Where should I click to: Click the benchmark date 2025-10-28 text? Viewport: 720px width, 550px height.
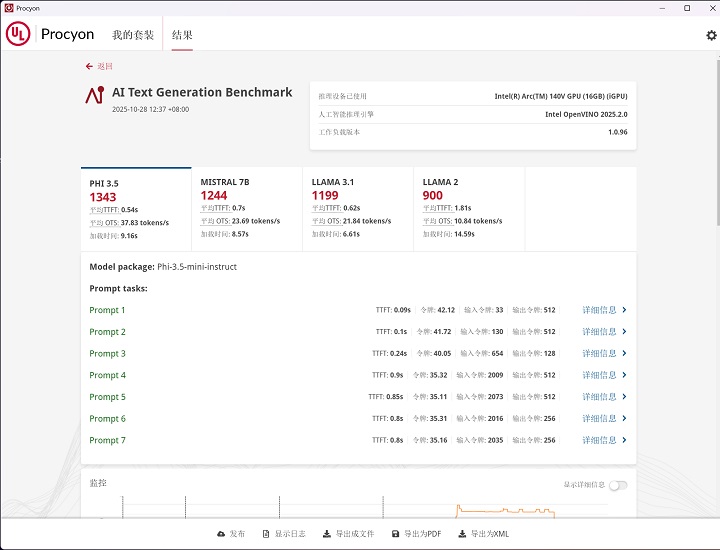pyautogui.click(x=151, y=109)
